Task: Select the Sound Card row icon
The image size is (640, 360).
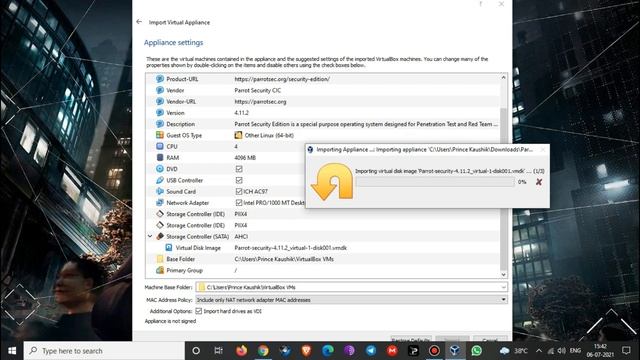Action: click(x=160, y=191)
